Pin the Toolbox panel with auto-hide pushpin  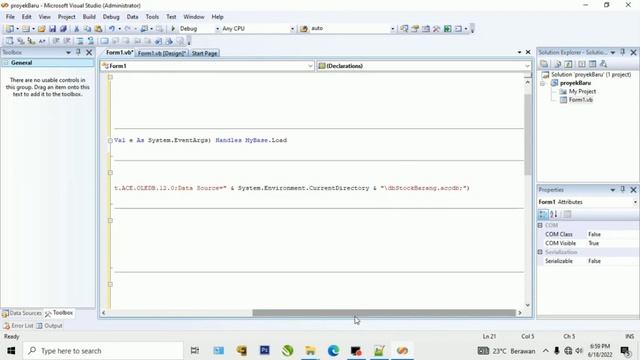[x=78, y=52]
